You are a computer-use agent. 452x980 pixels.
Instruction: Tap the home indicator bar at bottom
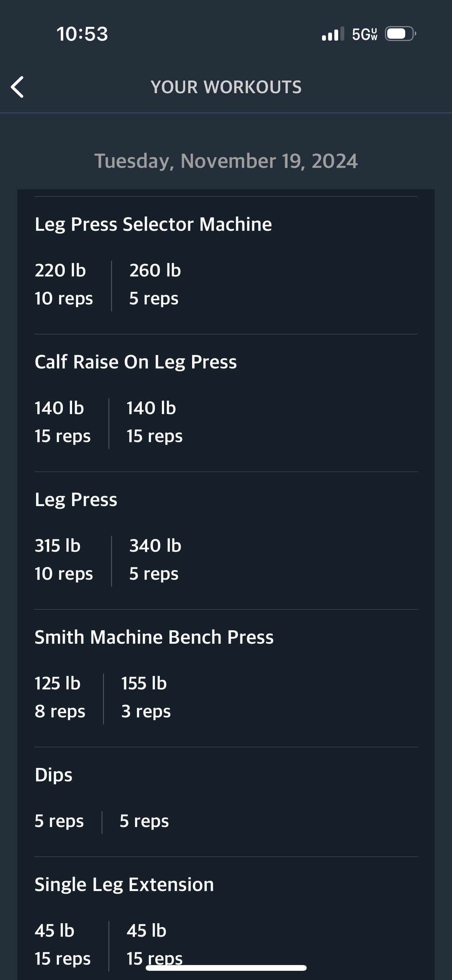tap(226, 968)
